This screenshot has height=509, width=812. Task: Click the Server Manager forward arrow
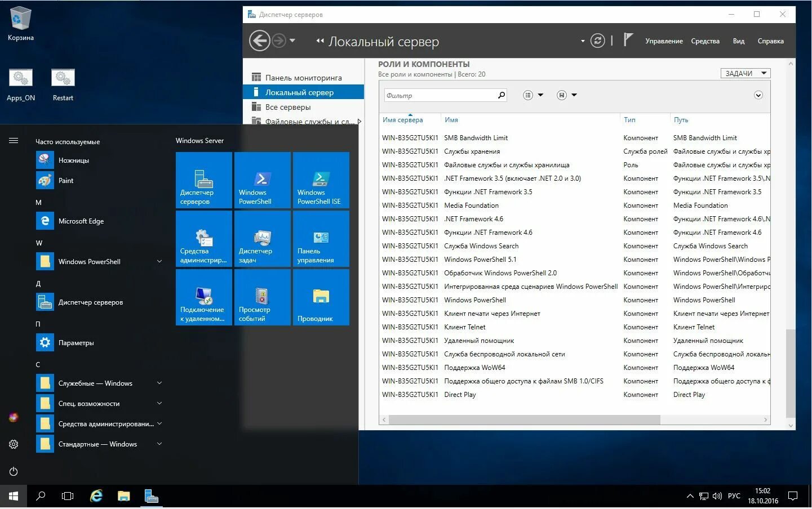(x=279, y=41)
